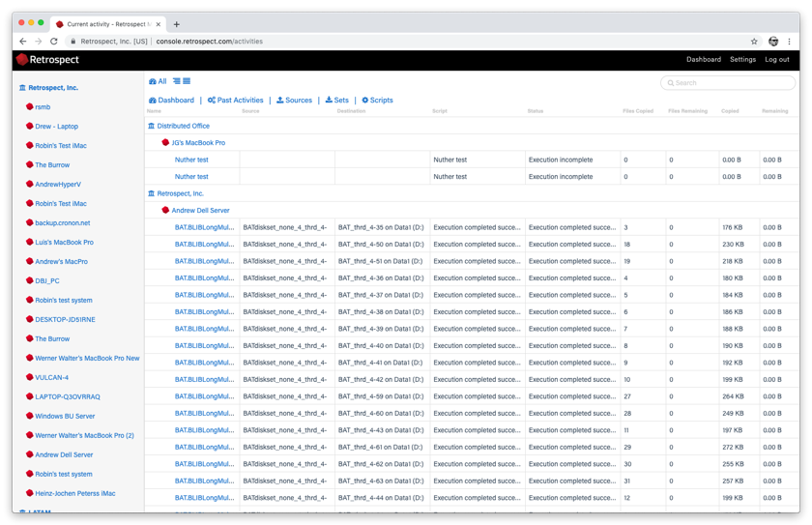
Task: Open Chrome three-dot menu
Action: click(789, 42)
